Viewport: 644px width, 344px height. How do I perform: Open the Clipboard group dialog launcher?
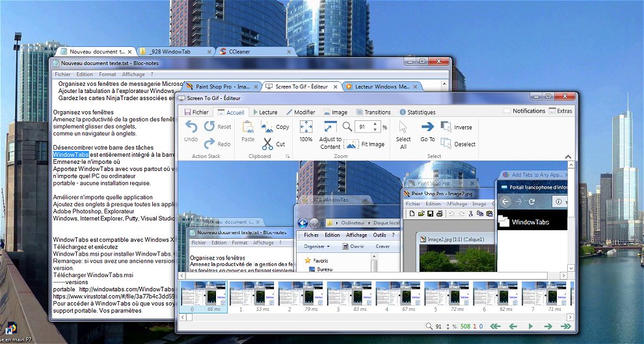pos(288,157)
